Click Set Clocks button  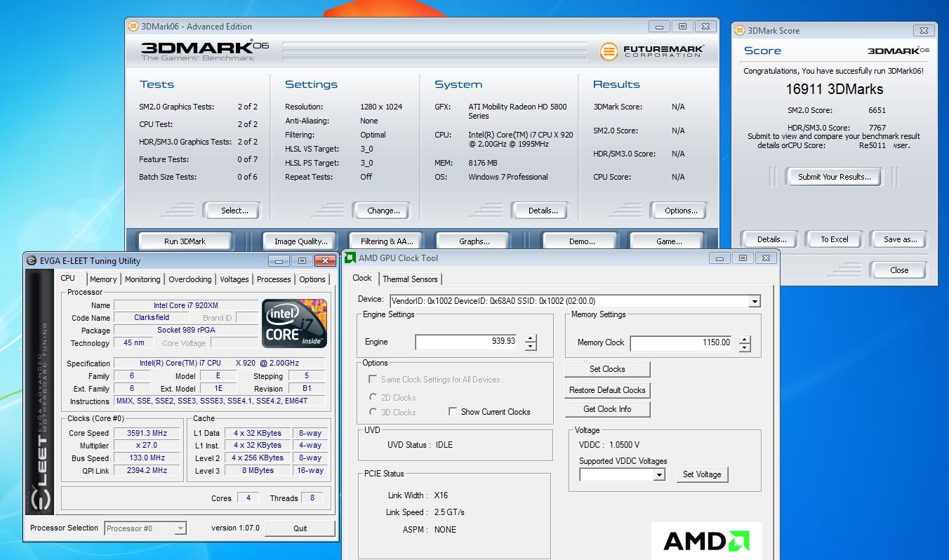(608, 369)
